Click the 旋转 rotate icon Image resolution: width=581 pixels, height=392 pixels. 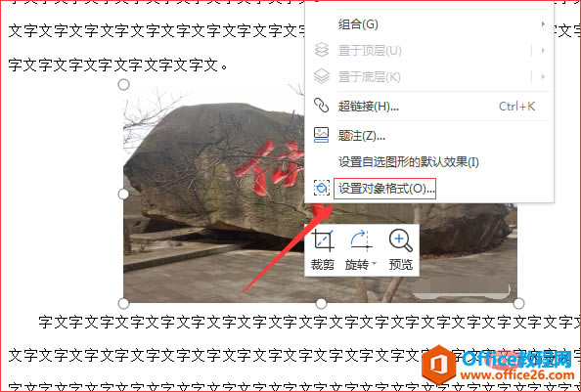coord(361,241)
